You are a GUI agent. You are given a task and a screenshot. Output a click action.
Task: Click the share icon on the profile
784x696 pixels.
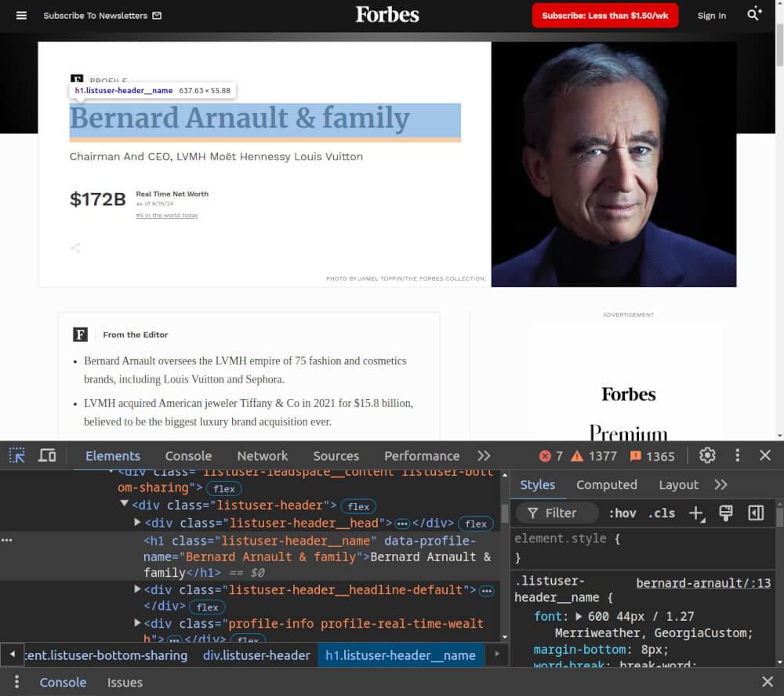coord(75,248)
